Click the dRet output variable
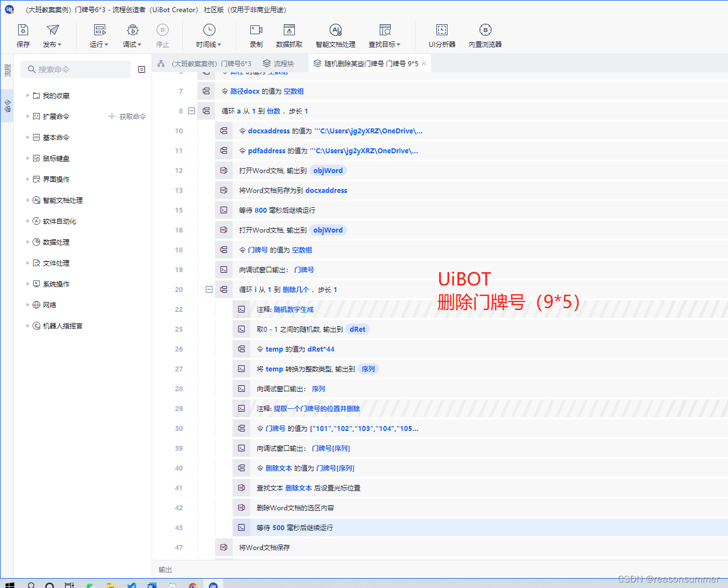728x588 pixels. click(358, 330)
